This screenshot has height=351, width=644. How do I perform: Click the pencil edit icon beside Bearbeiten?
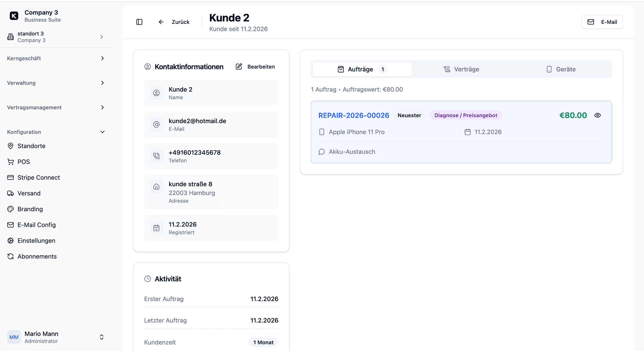(239, 66)
